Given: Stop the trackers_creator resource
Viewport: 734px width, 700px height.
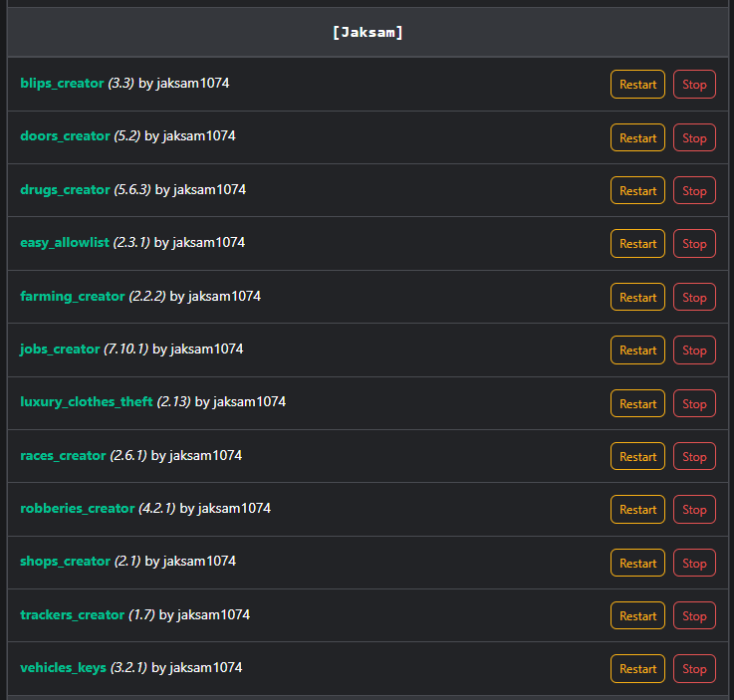Looking at the screenshot, I should tap(694, 616).
